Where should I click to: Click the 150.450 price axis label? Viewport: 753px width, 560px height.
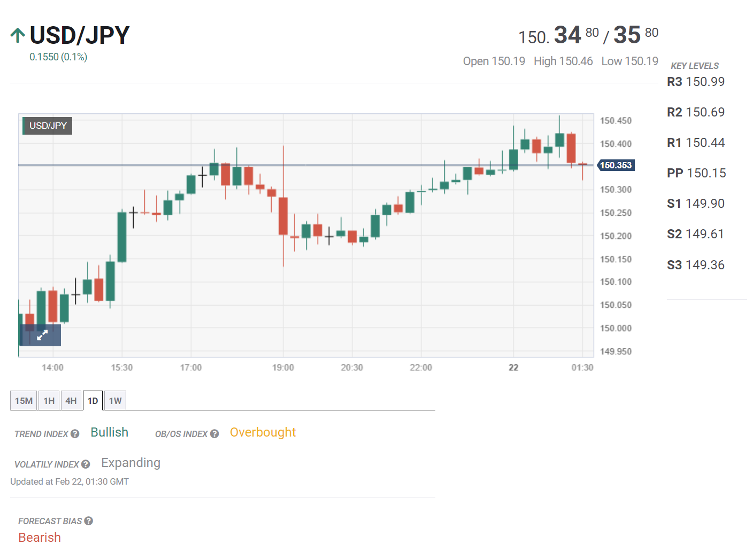(x=616, y=121)
